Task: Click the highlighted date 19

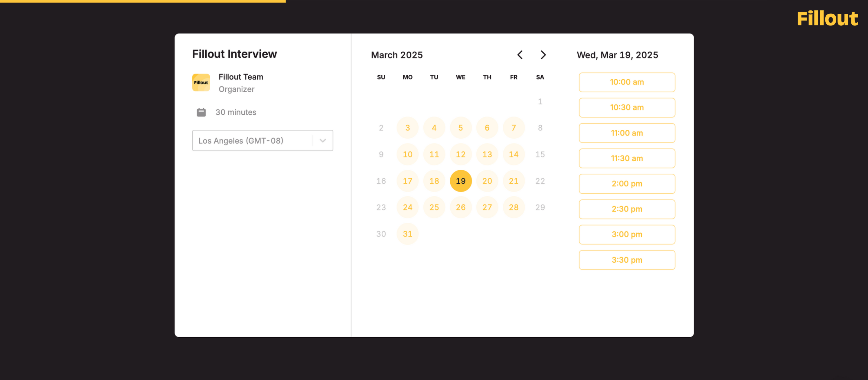Action: [461, 181]
